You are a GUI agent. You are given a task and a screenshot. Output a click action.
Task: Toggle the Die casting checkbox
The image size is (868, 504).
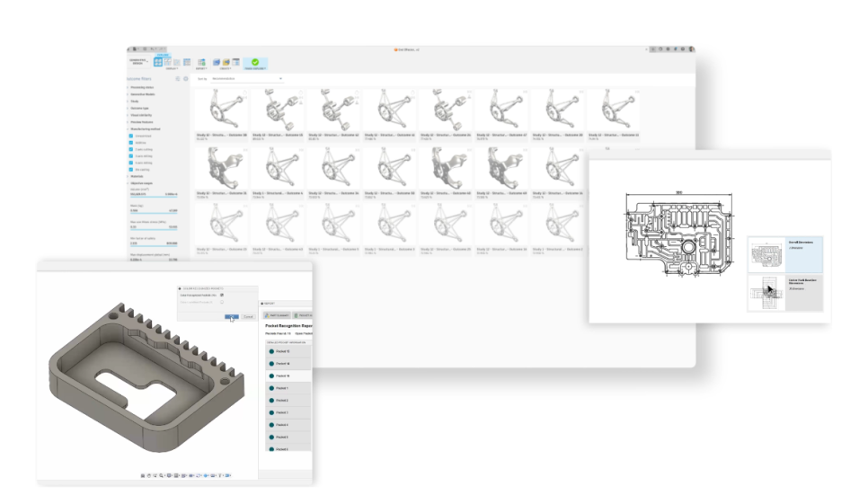point(130,169)
